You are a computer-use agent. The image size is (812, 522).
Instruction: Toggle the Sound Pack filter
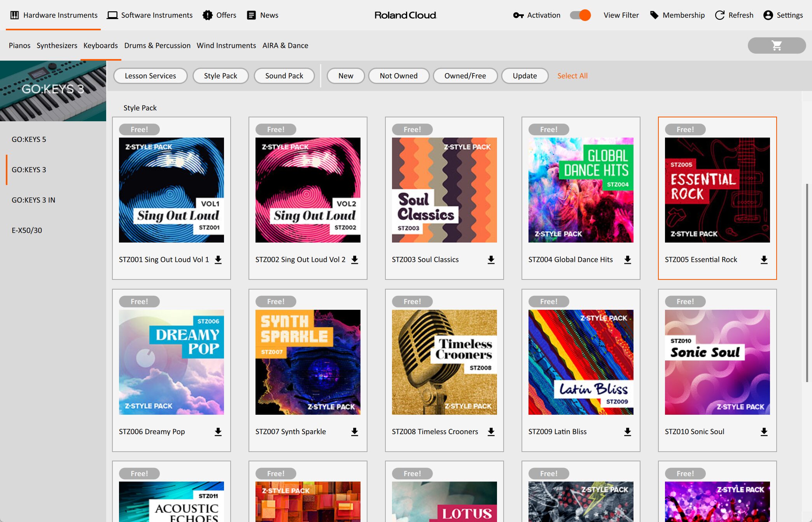pos(284,76)
